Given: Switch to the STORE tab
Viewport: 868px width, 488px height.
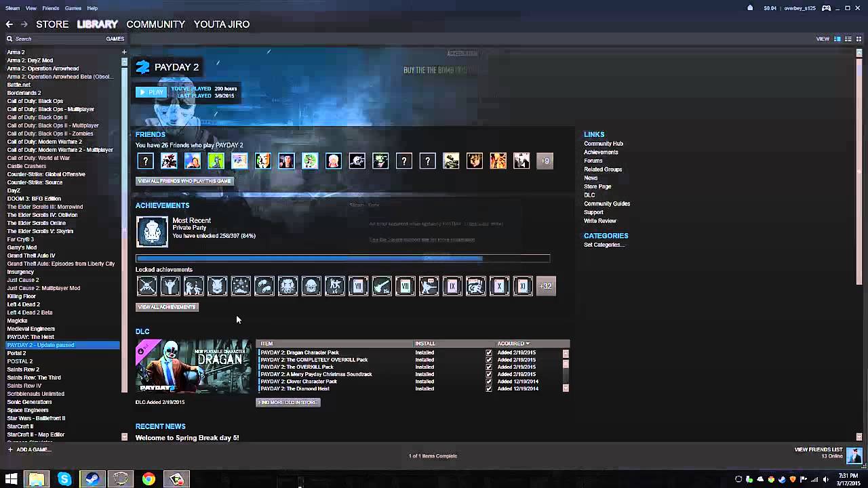Looking at the screenshot, I should click(52, 24).
